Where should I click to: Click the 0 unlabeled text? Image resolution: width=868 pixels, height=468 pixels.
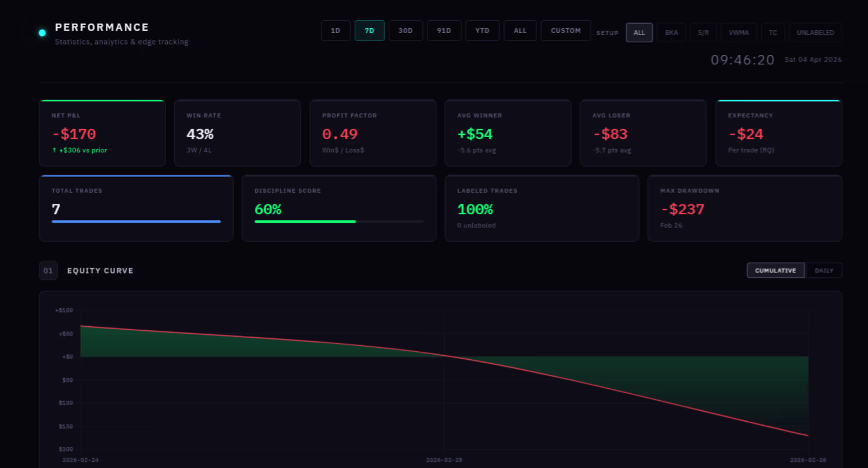point(476,226)
